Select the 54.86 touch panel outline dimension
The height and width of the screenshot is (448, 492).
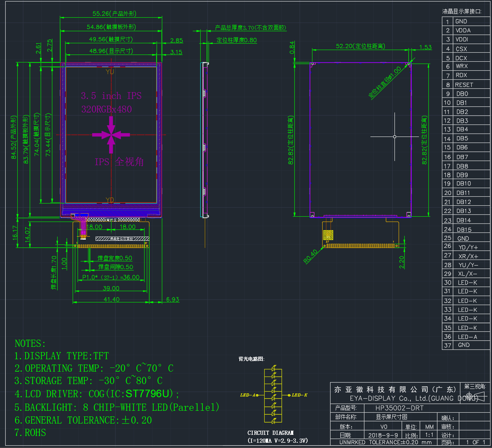pos(111,27)
